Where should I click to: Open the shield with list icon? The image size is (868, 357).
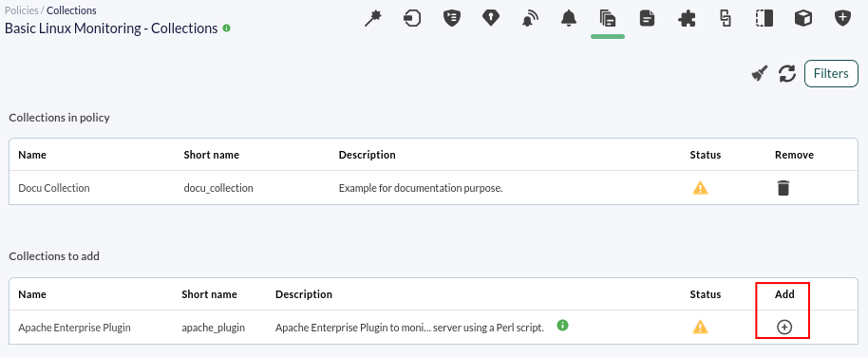(x=452, y=19)
